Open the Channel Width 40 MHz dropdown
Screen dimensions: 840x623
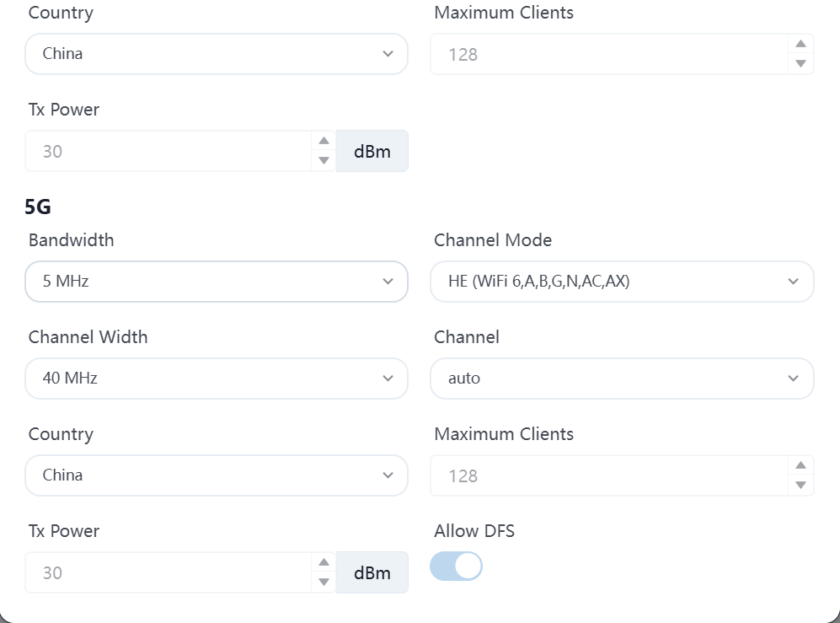tap(217, 379)
